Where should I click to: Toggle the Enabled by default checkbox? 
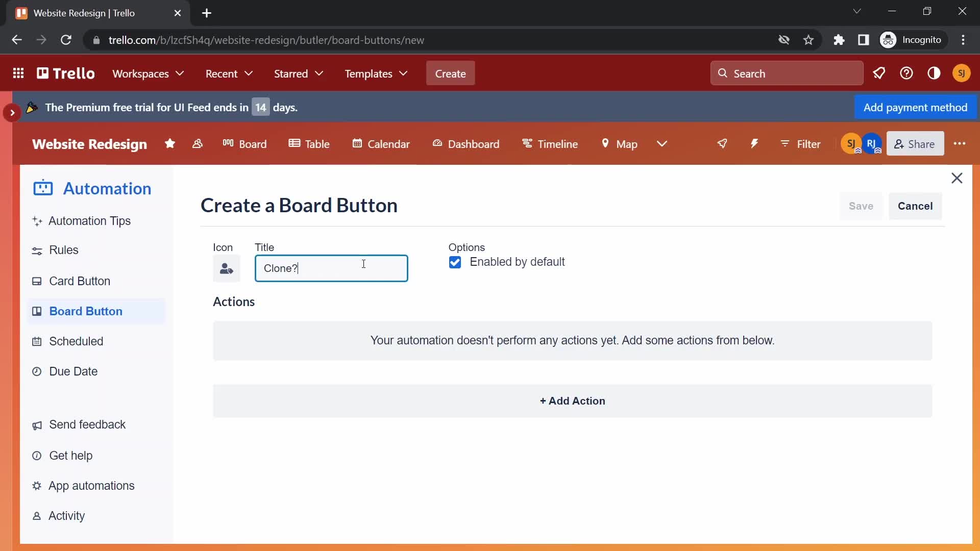click(x=456, y=262)
